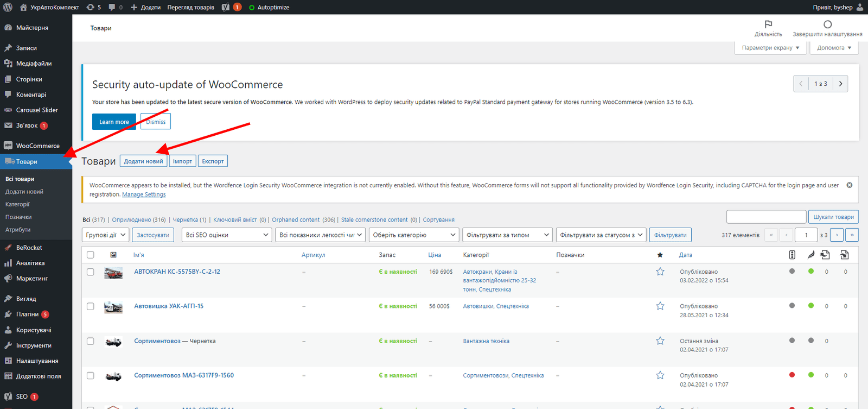
Task: Expand Параметри екрану panel
Action: click(x=770, y=48)
